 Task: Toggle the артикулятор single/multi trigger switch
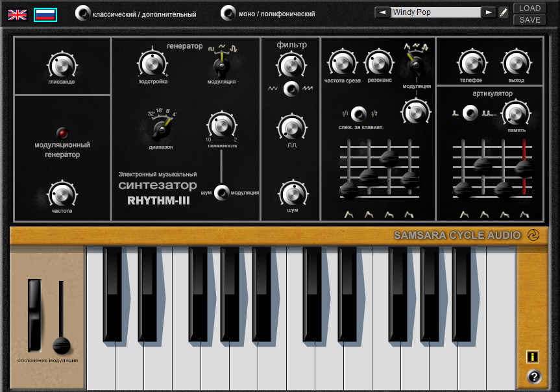click(x=470, y=113)
